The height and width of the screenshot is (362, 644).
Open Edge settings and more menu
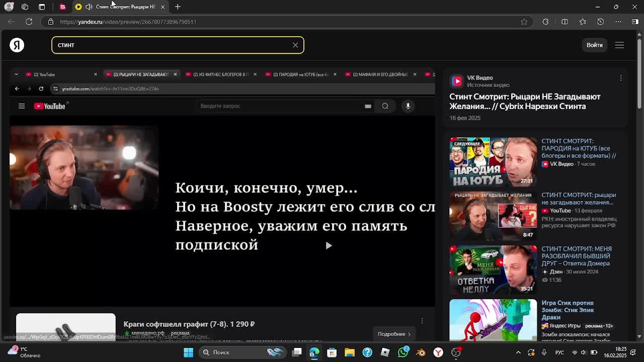[618, 22]
